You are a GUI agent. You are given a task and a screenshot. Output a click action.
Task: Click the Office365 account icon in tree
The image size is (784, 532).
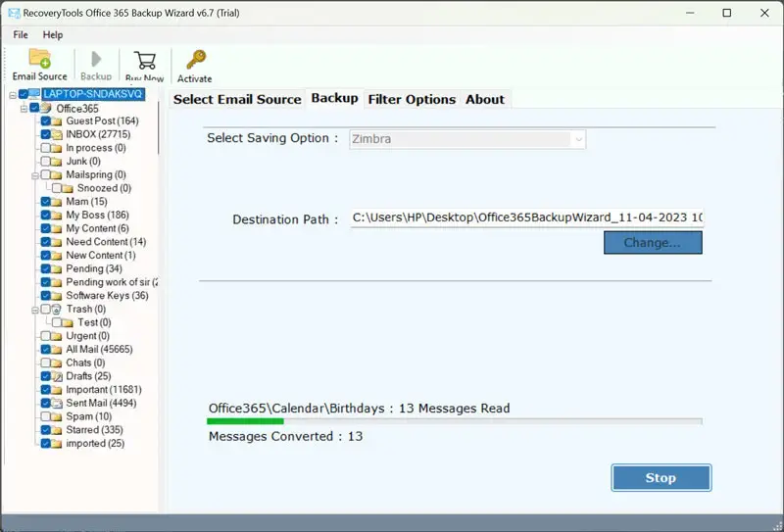(x=45, y=108)
